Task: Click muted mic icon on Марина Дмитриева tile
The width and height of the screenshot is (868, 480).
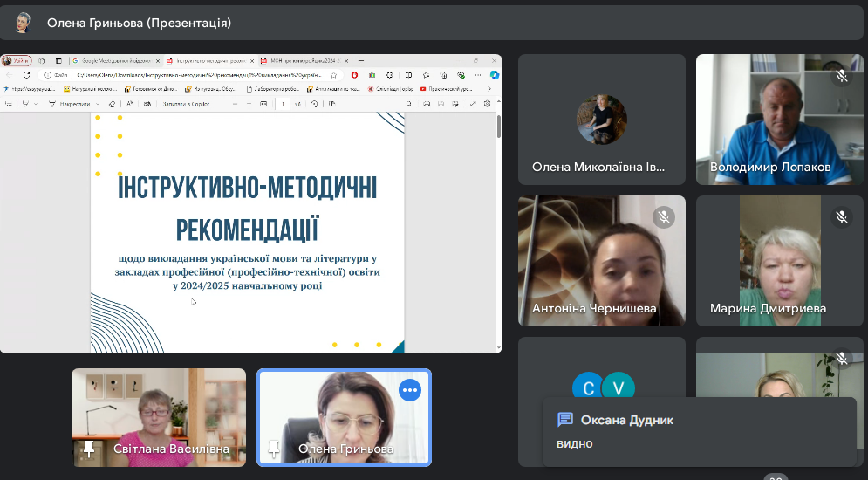Action: click(841, 217)
